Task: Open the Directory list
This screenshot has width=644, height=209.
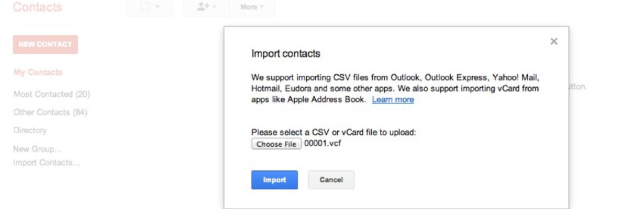Action: pyautogui.click(x=30, y=131)
